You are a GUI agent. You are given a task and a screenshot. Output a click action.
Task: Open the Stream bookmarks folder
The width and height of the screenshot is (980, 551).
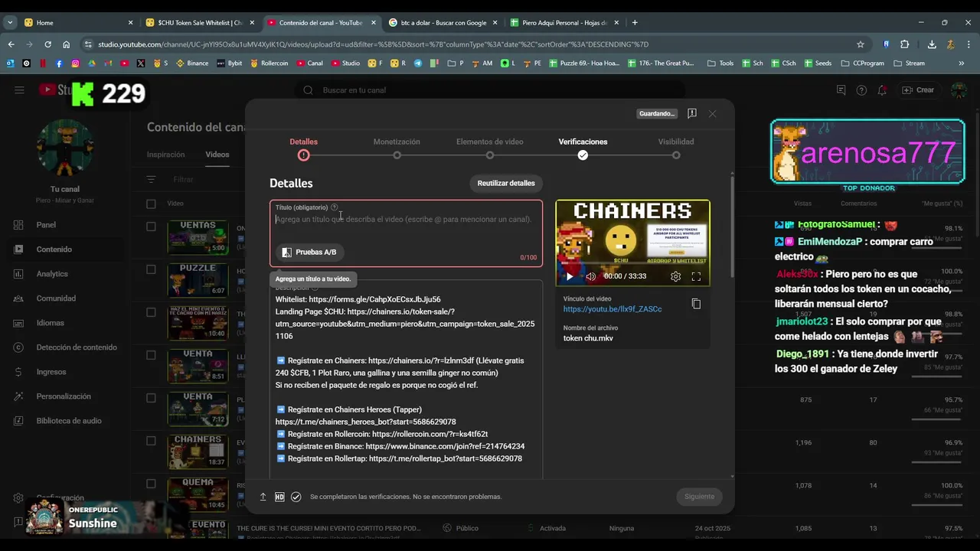click(909, 64)
